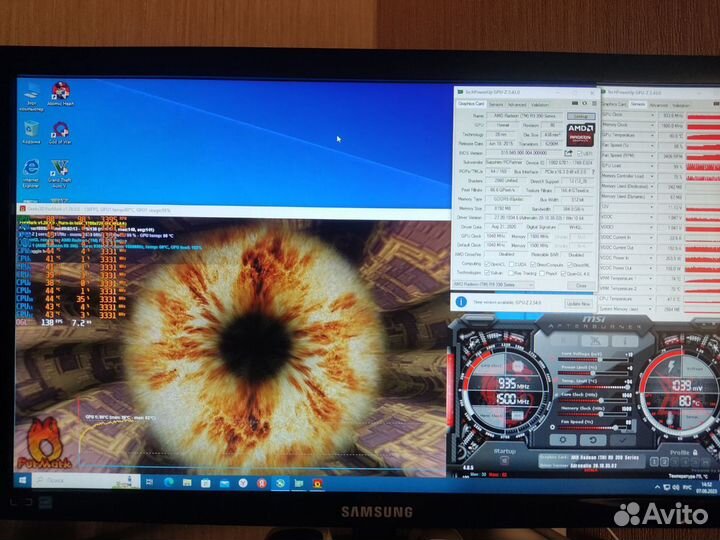Click the Afterburner profile lock icon
Image resolution: width=720 pixels, height=540 pixels.
695,452
